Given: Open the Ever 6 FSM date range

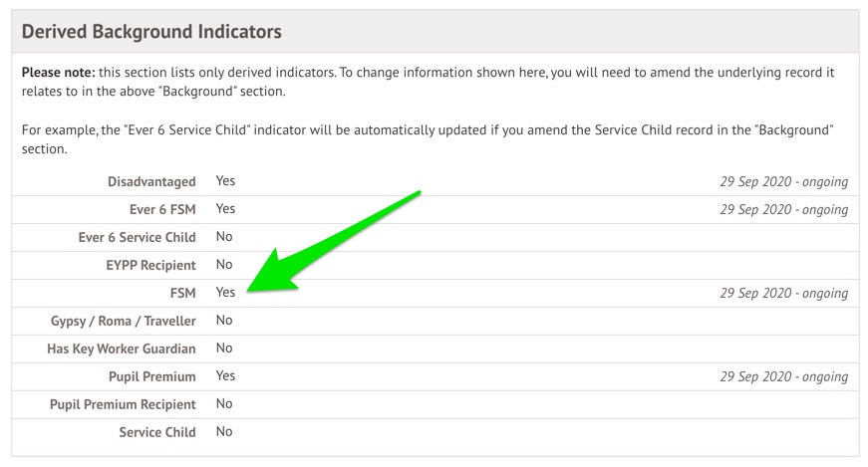Looking at the screenshot, I should pos(783,210).
